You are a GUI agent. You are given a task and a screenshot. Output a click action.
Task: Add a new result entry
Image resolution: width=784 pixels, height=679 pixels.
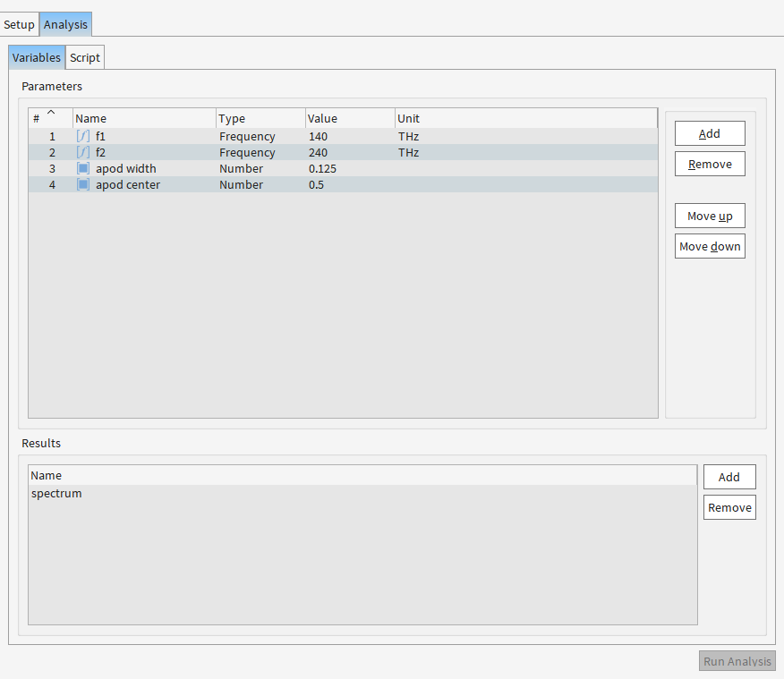[729, 477]
